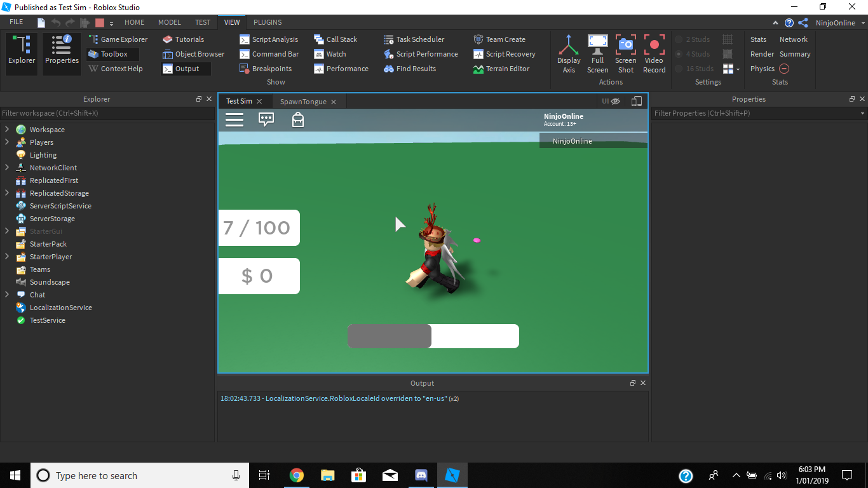868x488 pixels.
Task: Open the MODEL ribbon tab
Action: (x=169, y=22)
